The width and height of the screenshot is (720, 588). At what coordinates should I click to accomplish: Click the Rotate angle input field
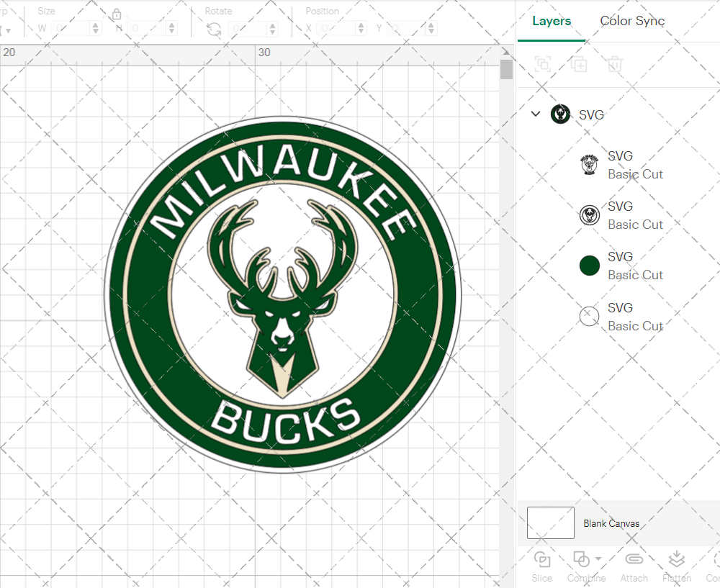pos(248,30)
